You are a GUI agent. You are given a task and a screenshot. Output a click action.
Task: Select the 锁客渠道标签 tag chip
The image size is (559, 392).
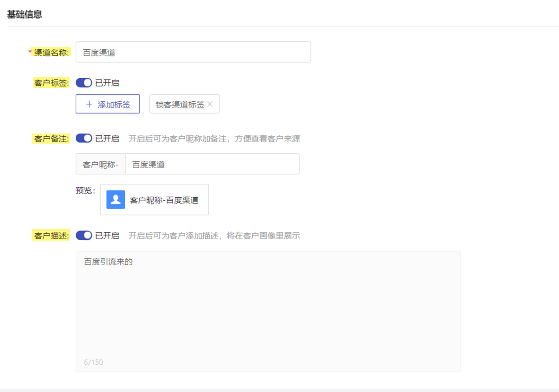184,104
